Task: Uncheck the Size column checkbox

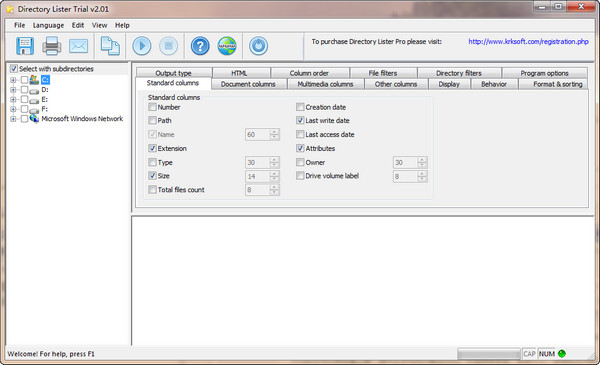Action: tap(152, 176)
